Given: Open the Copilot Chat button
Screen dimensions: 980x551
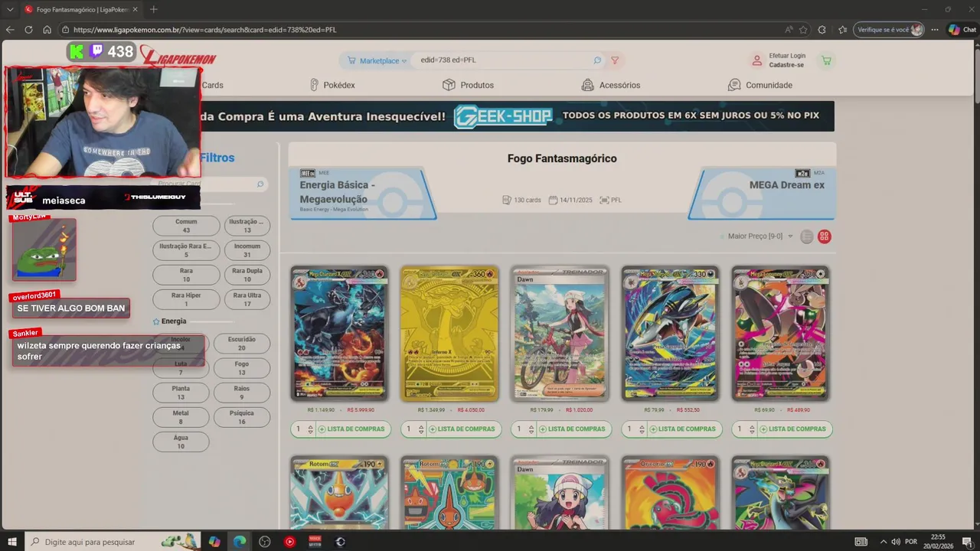Looking at the screenshot, I should click(962, 30).
